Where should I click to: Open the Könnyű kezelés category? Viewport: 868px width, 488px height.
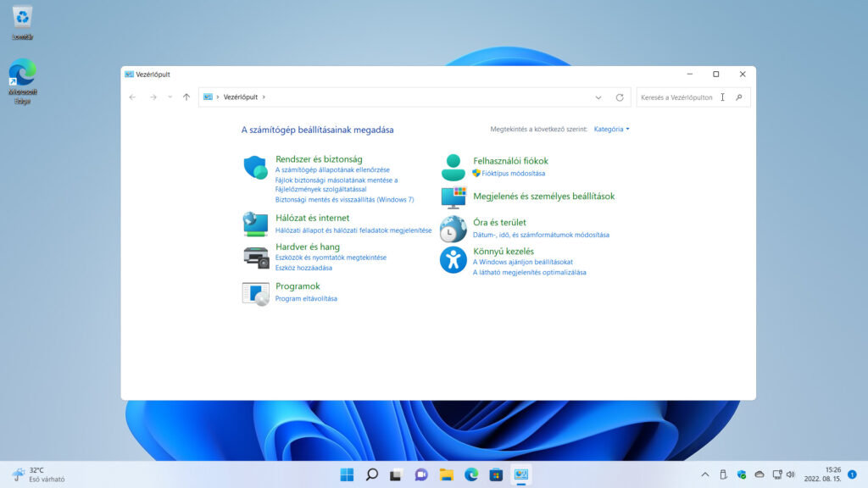(x=504, y=251)
